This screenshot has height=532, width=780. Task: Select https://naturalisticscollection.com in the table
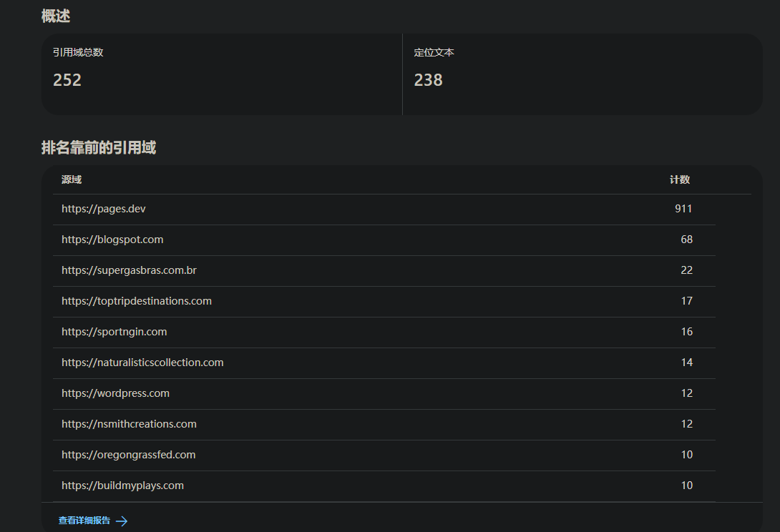click(142, 363)
